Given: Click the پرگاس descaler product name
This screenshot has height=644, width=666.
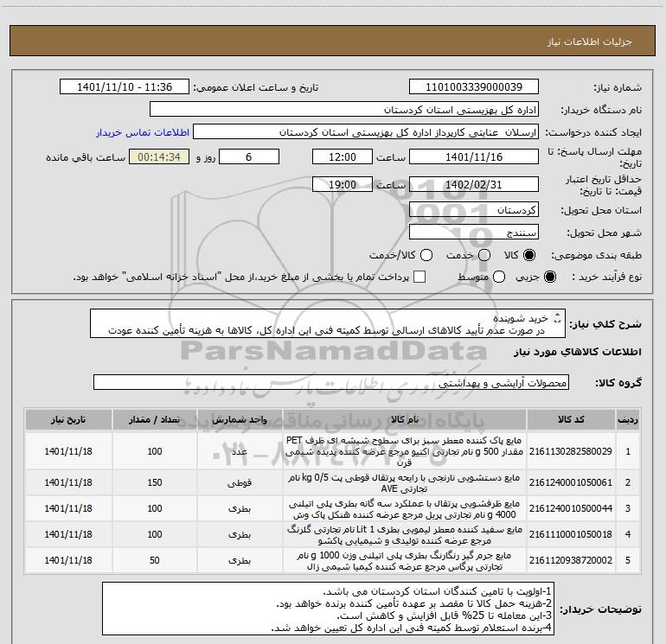Looking at the screenshot, I should (405, 561).
